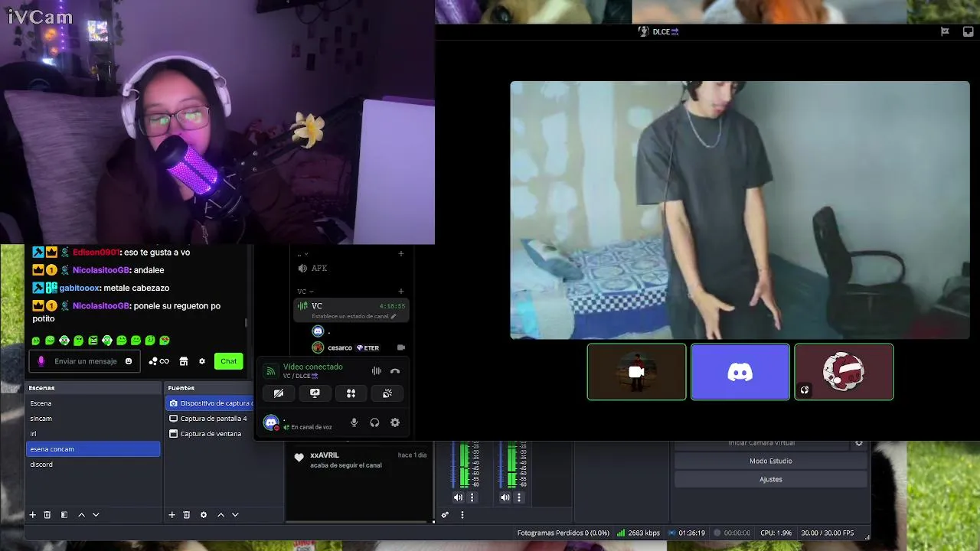This screenshot has width=980, height=551.
Task: Open second mixer channel three-dot menu
Action: click(519, 497)
